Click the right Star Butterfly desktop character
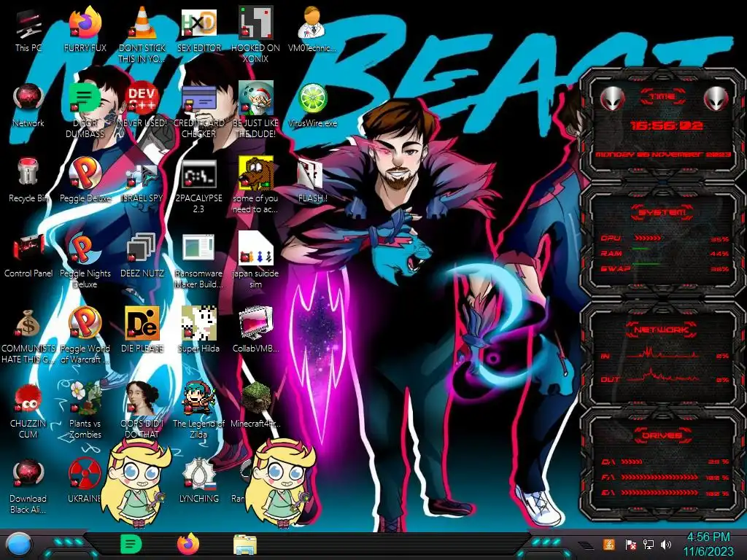 281,483
